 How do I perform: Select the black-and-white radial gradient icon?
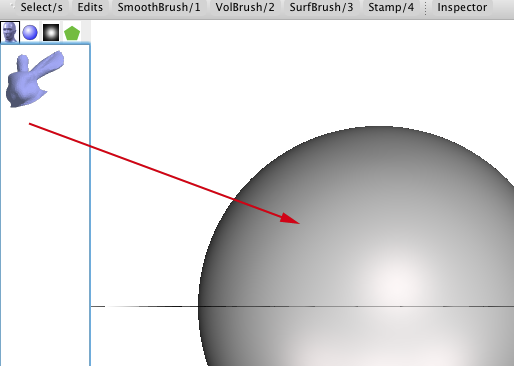pos(51,32)
